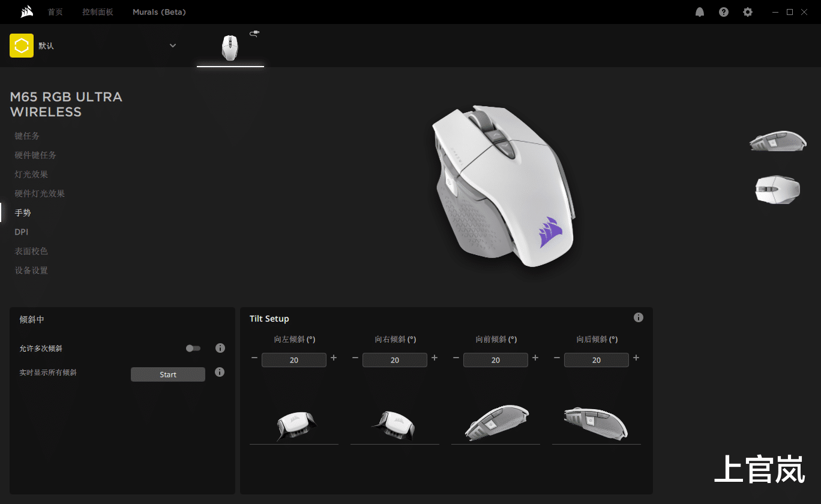Increase 向左倾斜 angle with plus
821x504 pixels.
pyautogui.click(x=334, y=358)
